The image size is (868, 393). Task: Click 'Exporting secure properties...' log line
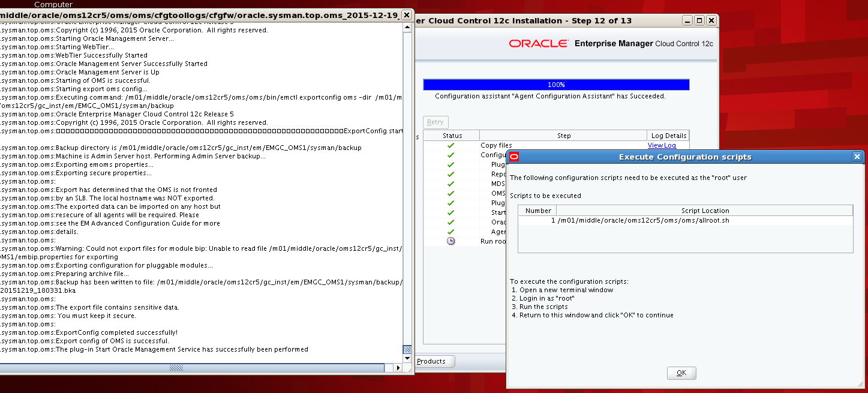(x=104, y=173)
